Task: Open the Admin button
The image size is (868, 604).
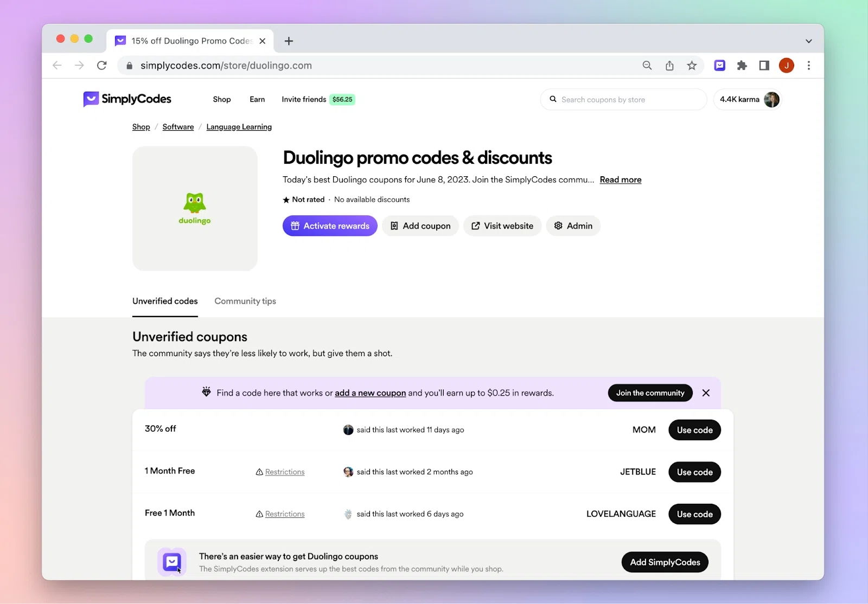Action: click(573, 226)
